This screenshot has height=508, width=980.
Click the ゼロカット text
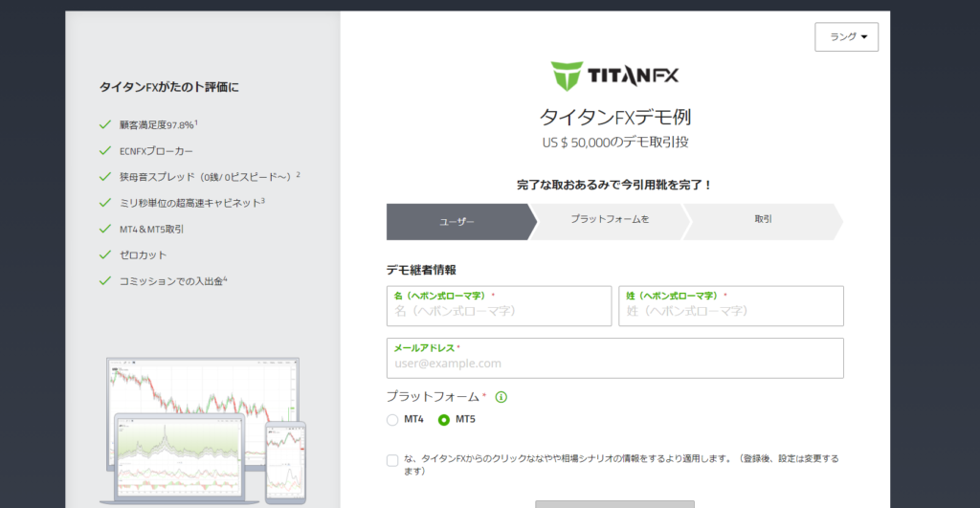144,254
